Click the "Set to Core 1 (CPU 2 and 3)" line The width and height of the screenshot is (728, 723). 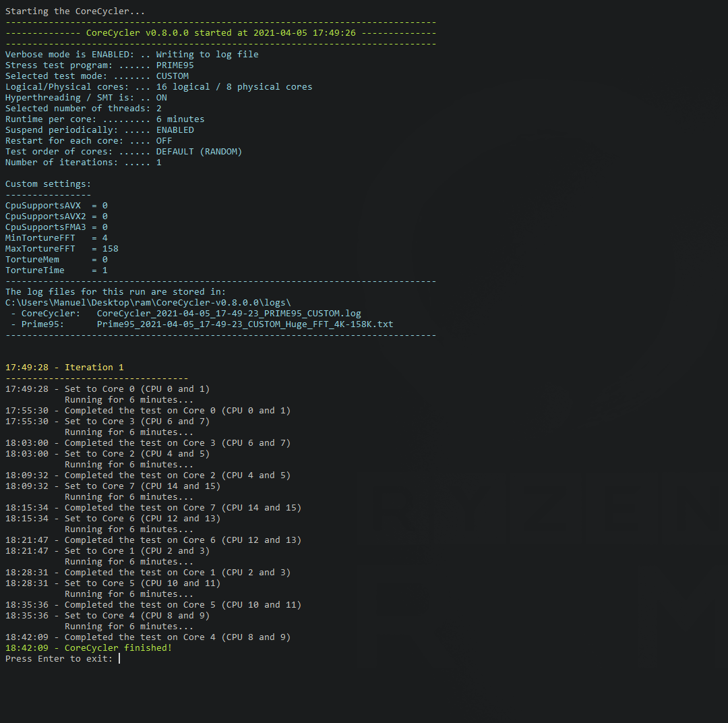[107, 551]
